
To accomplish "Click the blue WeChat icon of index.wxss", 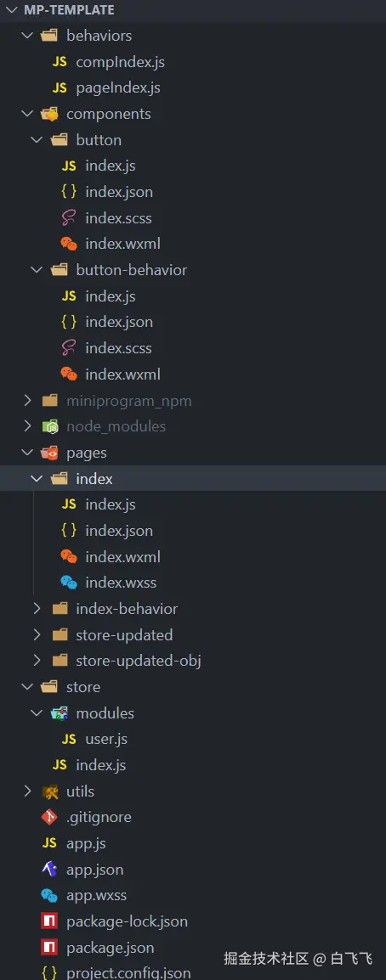I will pyautogui.click(x=69, y=583).
